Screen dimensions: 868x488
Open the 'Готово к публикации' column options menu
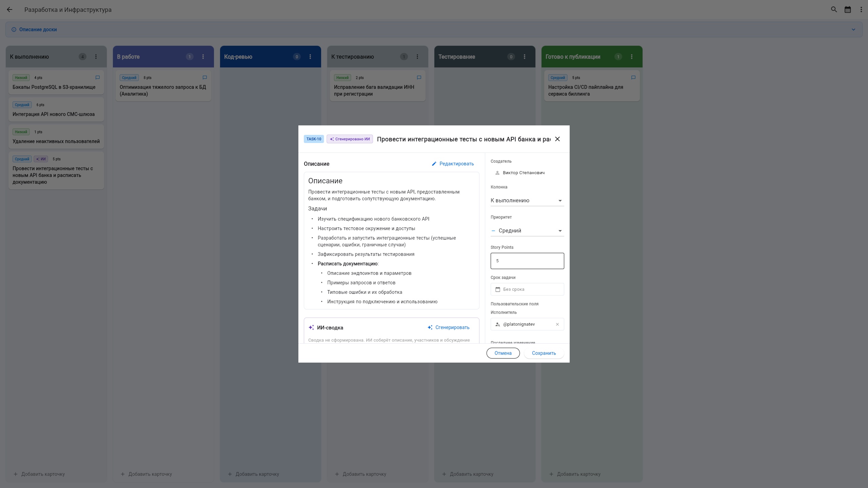pos(632,57)
